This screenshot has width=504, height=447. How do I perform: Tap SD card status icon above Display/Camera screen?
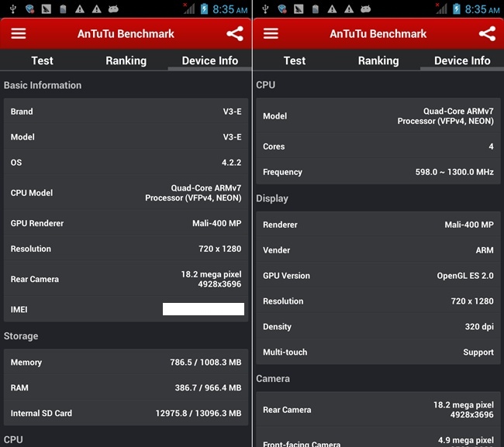point(316,9)
